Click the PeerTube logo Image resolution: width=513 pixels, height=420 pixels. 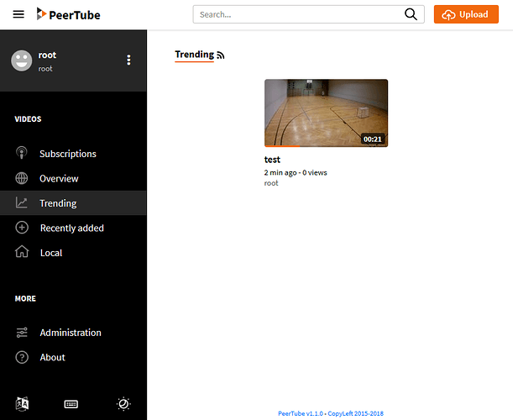click(x=68, y=14)
